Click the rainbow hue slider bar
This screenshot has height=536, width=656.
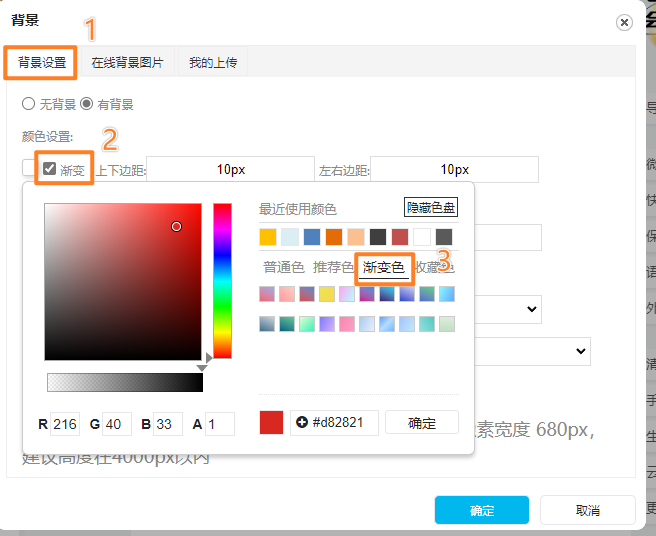pyautogui.click(x=222, y=280)
